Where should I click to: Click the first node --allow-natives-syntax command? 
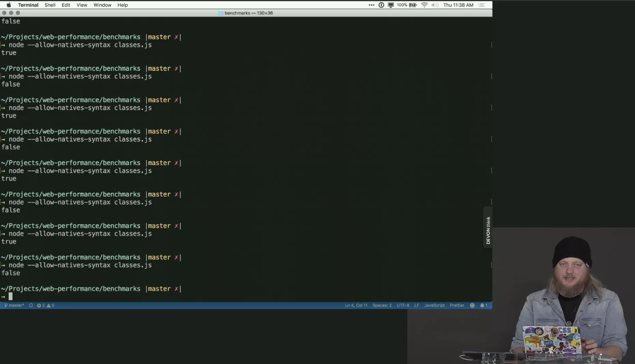tap(80, 45)
